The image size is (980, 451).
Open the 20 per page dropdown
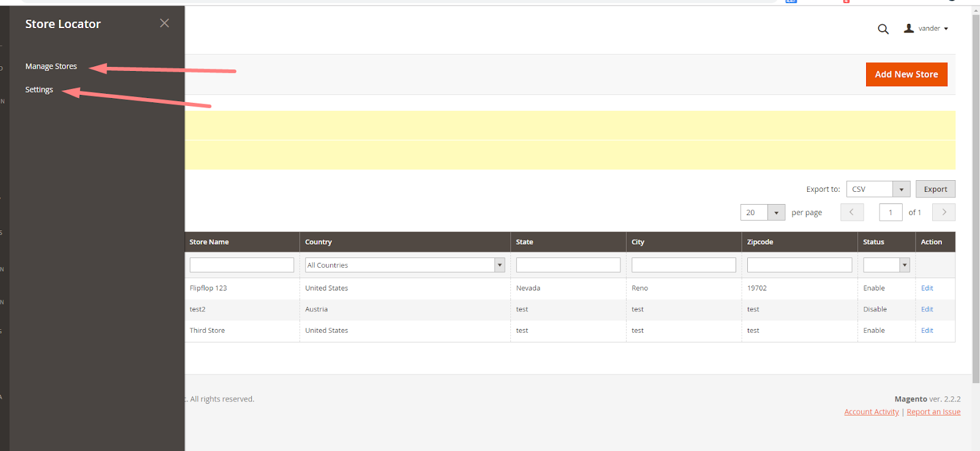tap(763, 213)
